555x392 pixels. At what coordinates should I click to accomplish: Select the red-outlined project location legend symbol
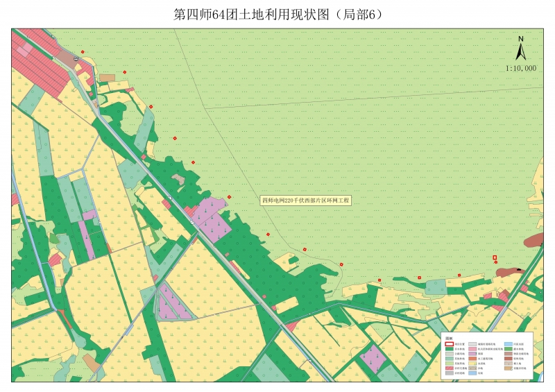click(x=449, y=343)
